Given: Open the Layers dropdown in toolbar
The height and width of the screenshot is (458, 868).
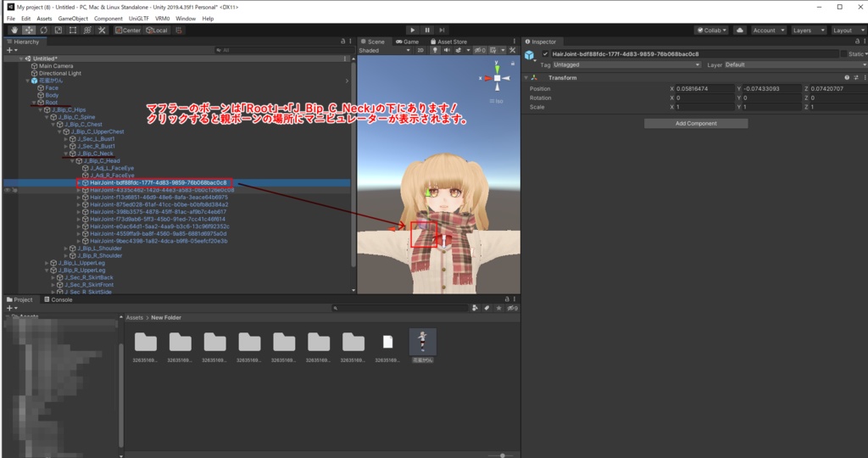Looking at the screenshot, I should (x=809, y=30).
